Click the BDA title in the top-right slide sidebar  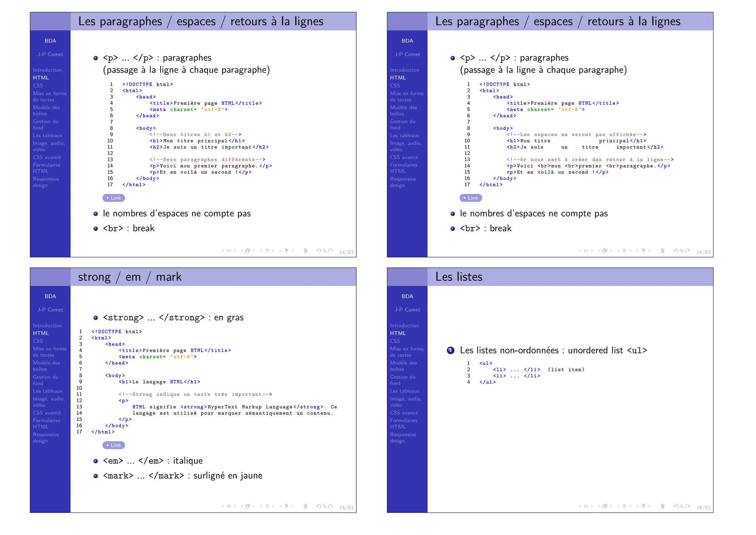(407, 41)
